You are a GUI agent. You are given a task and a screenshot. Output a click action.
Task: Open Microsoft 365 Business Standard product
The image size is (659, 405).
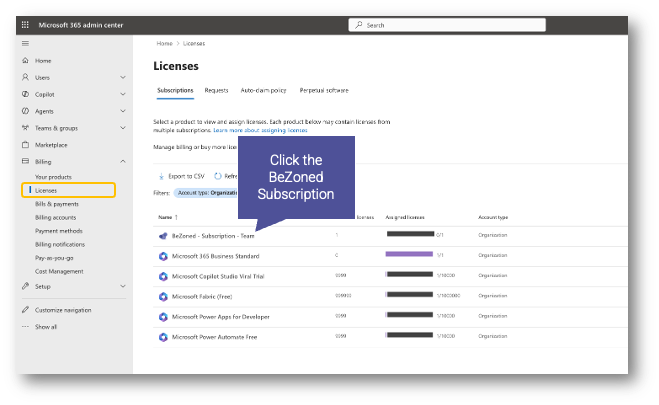coord(216,256)
